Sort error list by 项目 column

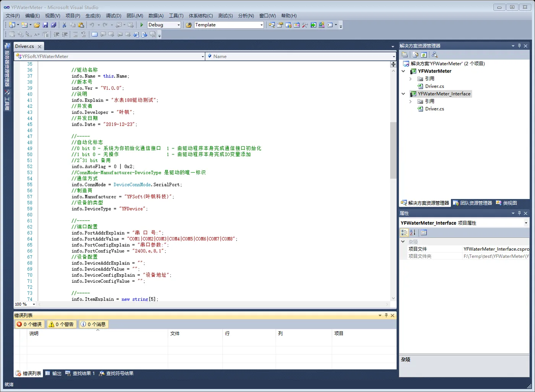click(364, 334)
